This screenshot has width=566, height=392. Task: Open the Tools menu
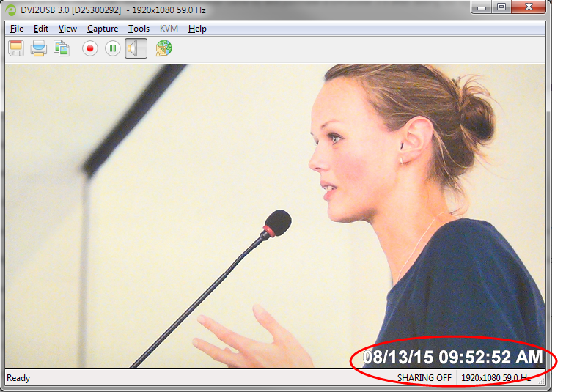coord(139,29)
